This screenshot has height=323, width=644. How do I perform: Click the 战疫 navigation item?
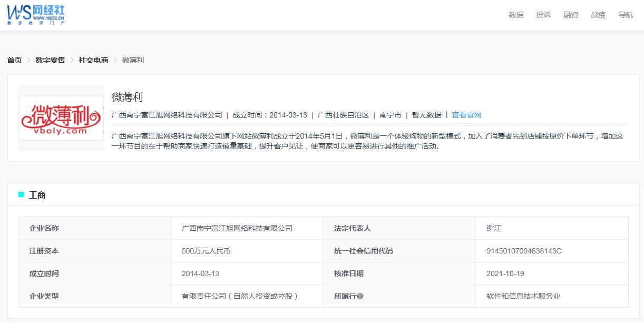coord(599,15)
